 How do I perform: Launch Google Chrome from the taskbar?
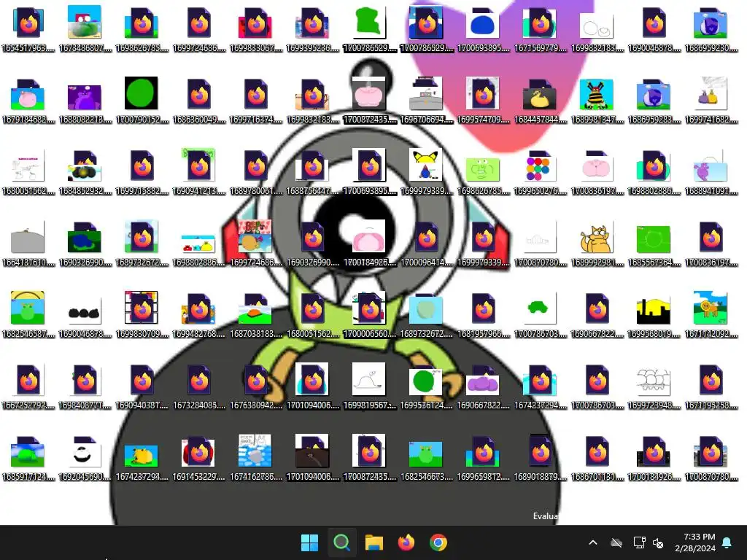pyautogui.click(x=438, y=542)
